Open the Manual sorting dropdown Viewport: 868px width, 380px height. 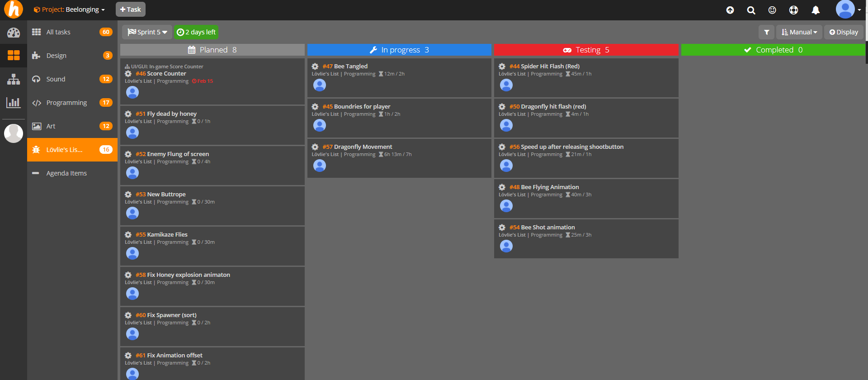pos(799,32)
